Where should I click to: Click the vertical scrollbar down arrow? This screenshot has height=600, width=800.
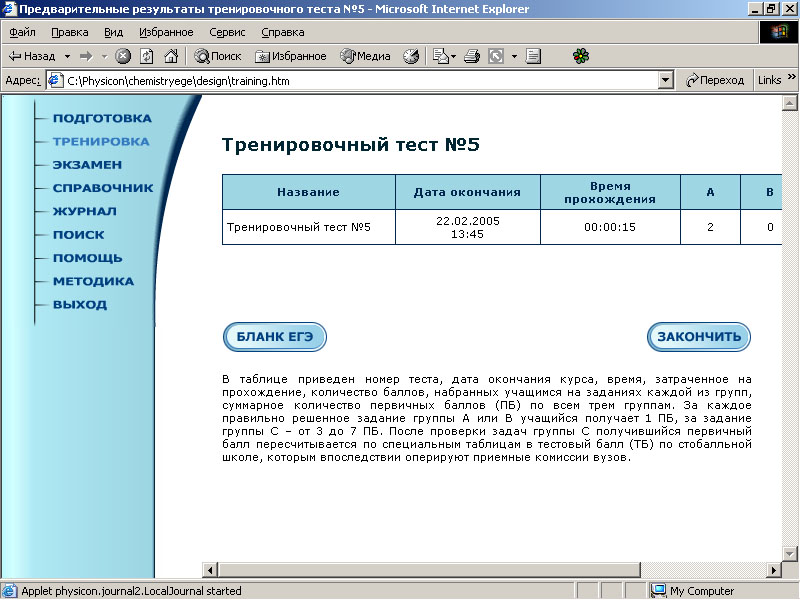(789, 554)
